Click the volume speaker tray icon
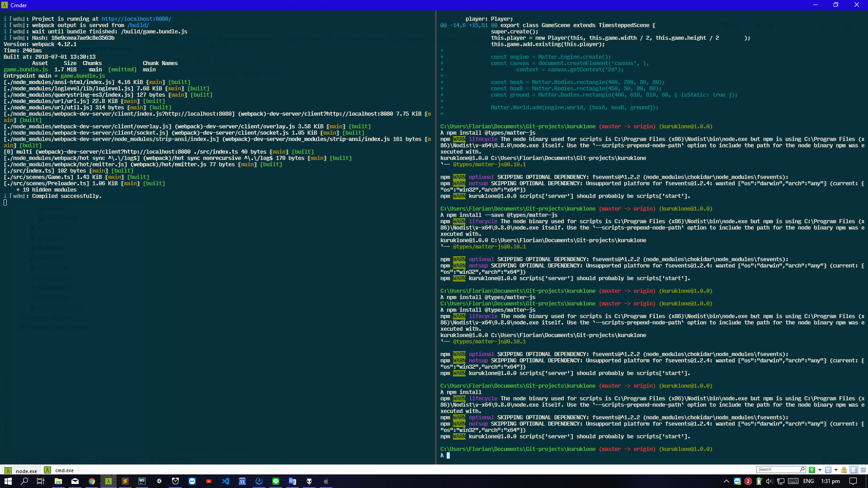The width and height of the screenshot is (868, 488). pos(769,481)
